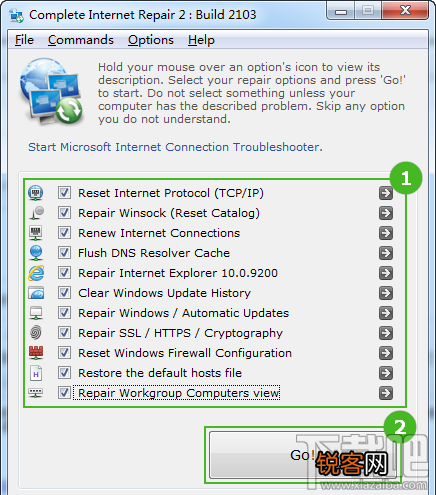Click the Flush DNS globe icon

pyautogui.click(x=36, y=253)
